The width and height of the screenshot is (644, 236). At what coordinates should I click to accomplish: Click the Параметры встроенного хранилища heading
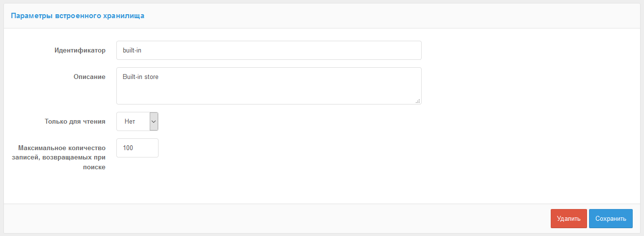click(78, 16)
